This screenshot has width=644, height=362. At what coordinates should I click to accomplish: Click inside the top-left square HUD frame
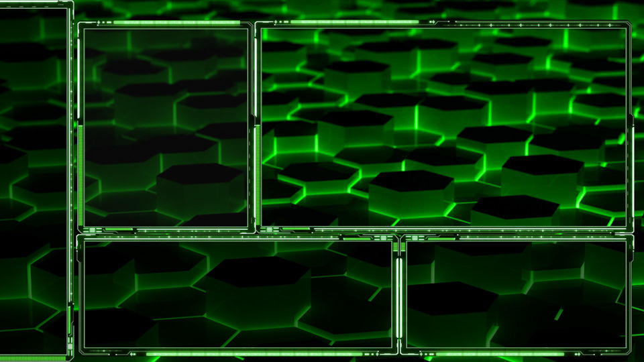166,127
